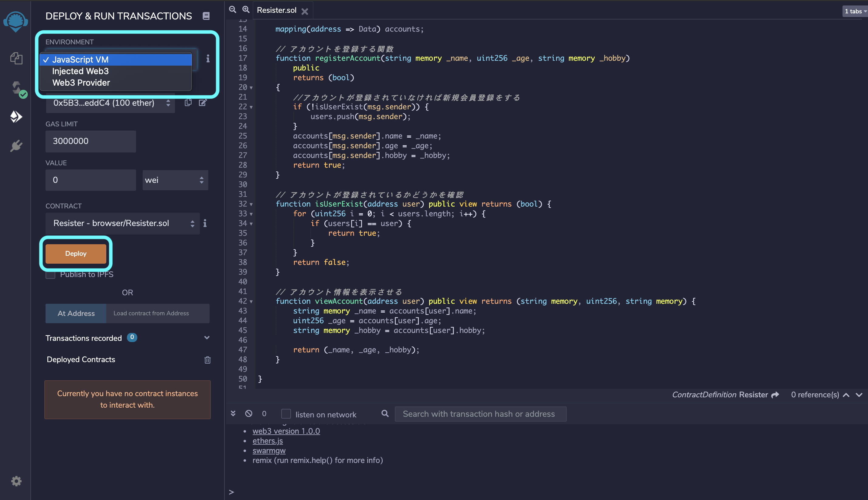Choose Web3 Provider in the environment menu

pos(81,83)
